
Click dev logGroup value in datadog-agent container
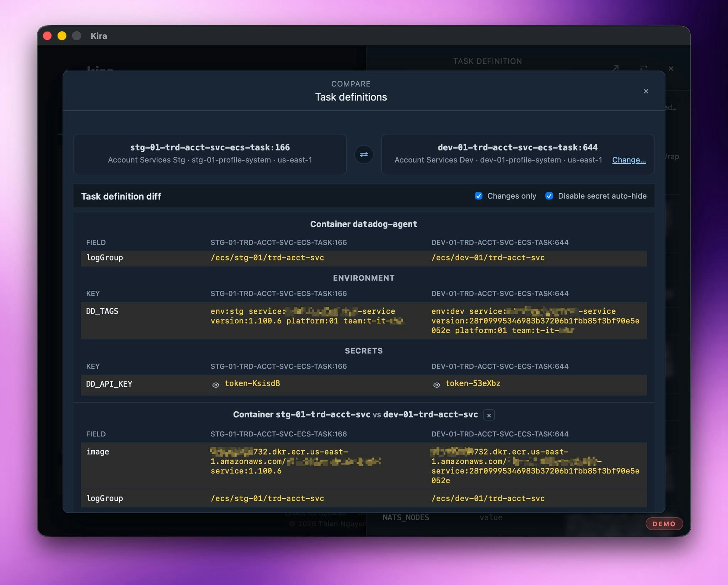488,258
